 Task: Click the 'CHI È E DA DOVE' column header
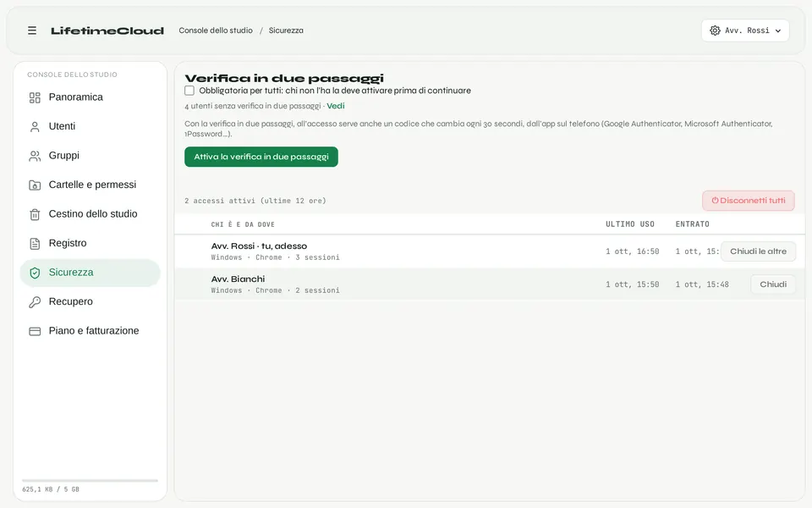tap(243, 224)
